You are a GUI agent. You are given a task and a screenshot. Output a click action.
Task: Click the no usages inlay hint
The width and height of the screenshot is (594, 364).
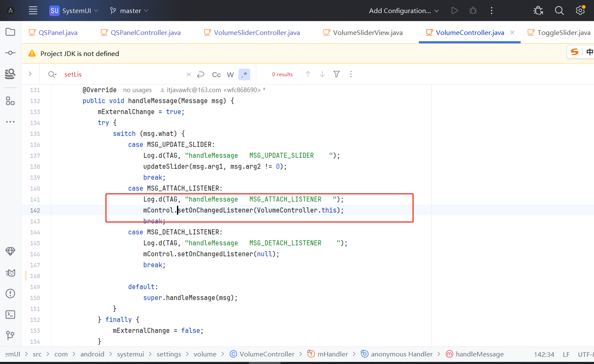tap(137, 90)
